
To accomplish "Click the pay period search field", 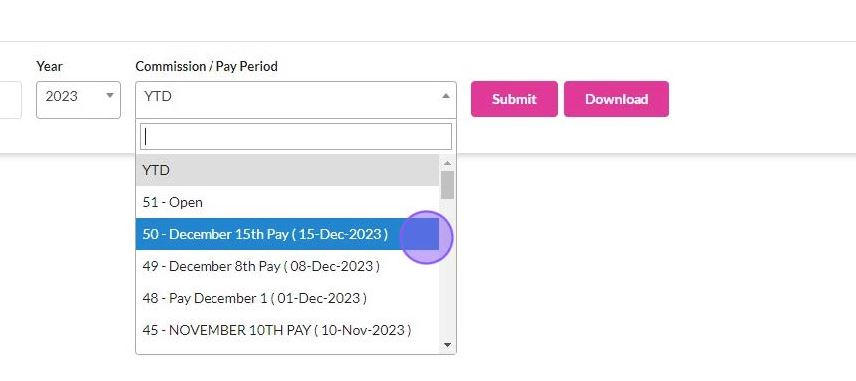I will [x=296, y=136].
